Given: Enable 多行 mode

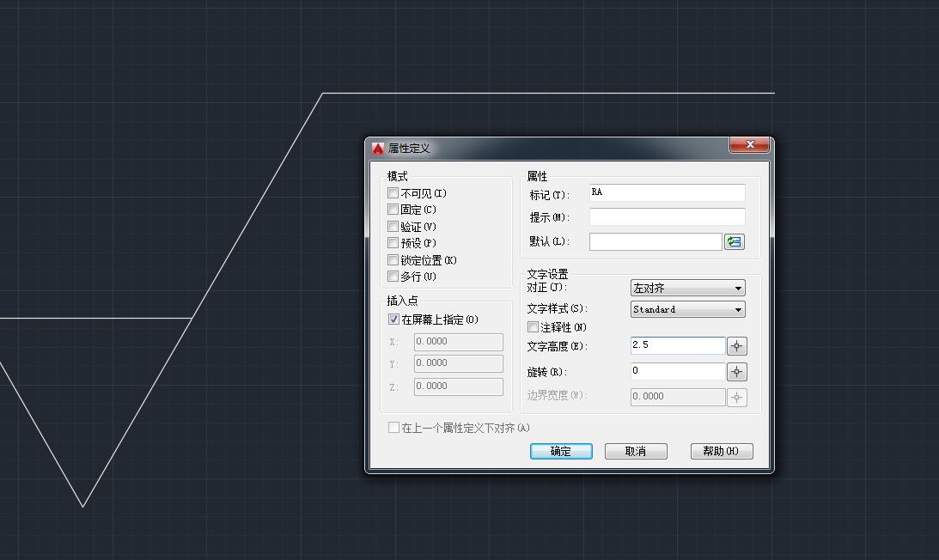Looking at the screenshot, I should pyautogui.click(x=393, y=276).
